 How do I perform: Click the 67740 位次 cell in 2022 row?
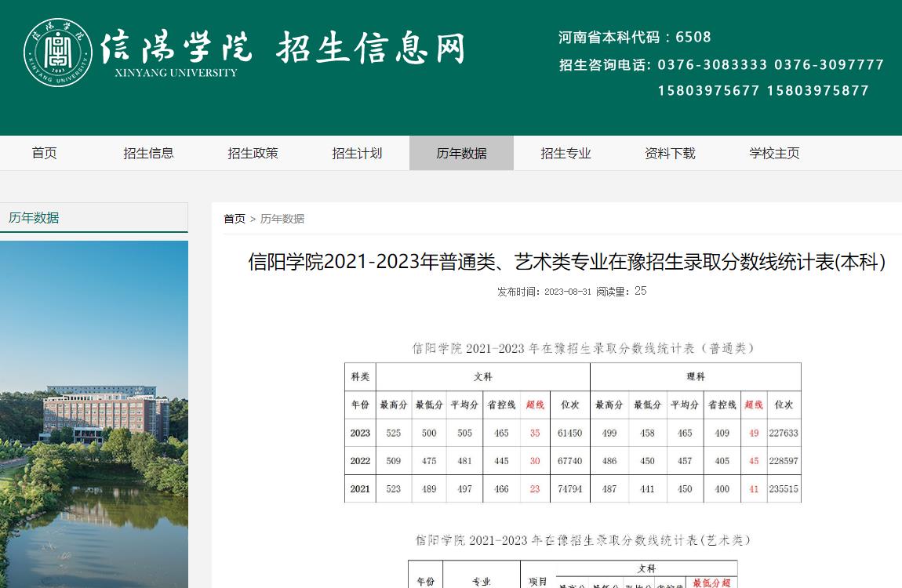[x=569, y=461]
